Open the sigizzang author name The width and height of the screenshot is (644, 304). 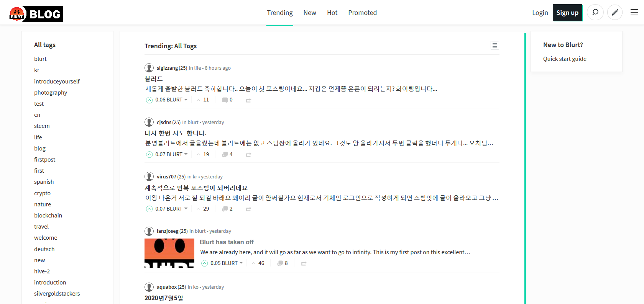[167, 68]
